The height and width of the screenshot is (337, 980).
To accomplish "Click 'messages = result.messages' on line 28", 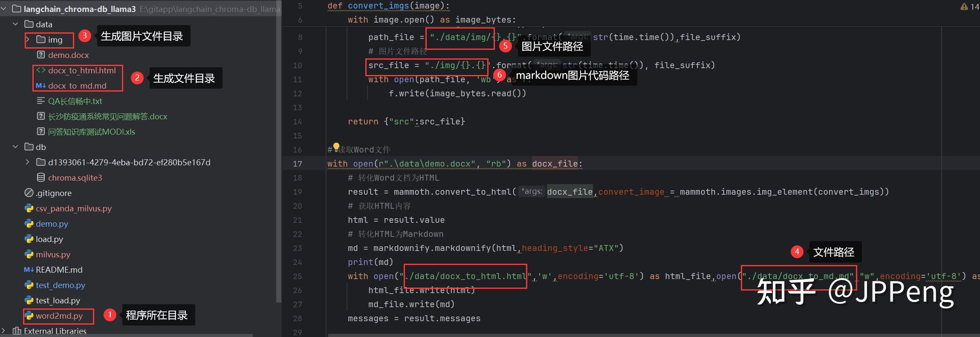I will [414, 318].
